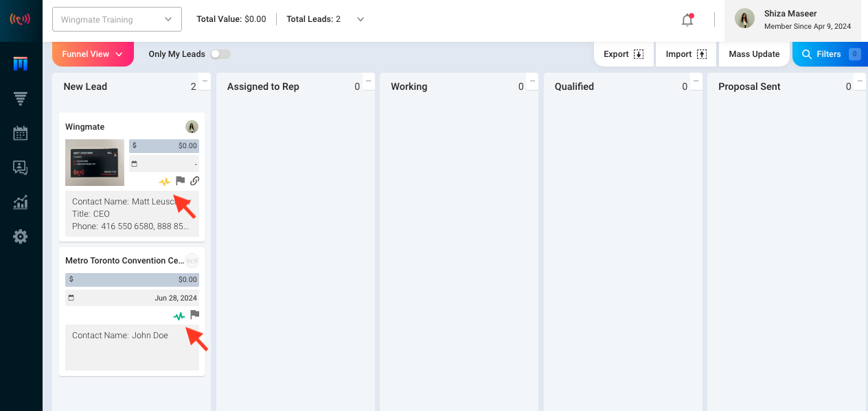Open the Wingmate Training dropdown
868x411 pixels.
[x=117, y=19]
